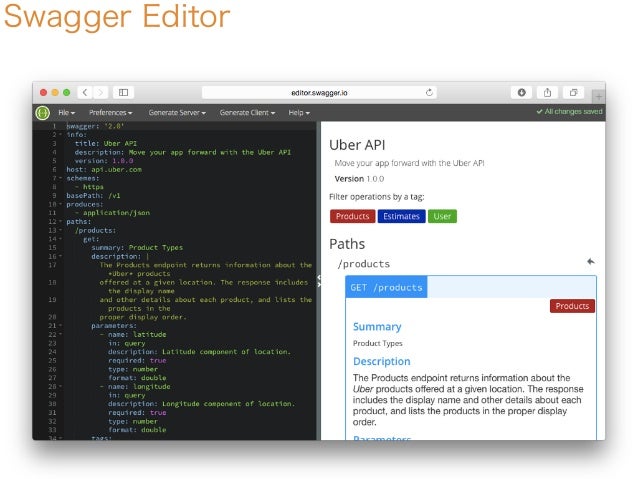
Task: Fold the description block at line 16
Action: 61,256
